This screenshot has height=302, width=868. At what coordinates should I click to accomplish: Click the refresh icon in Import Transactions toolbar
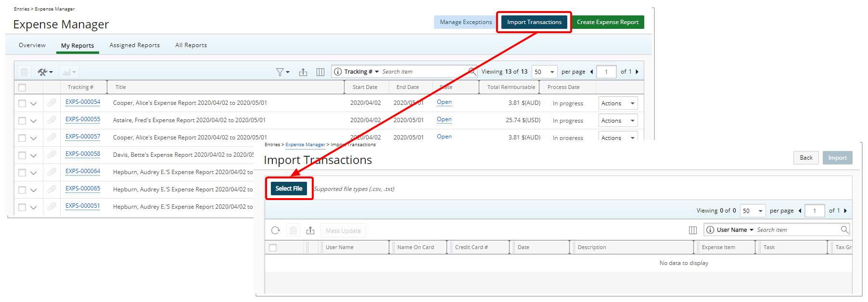[276, 230]
